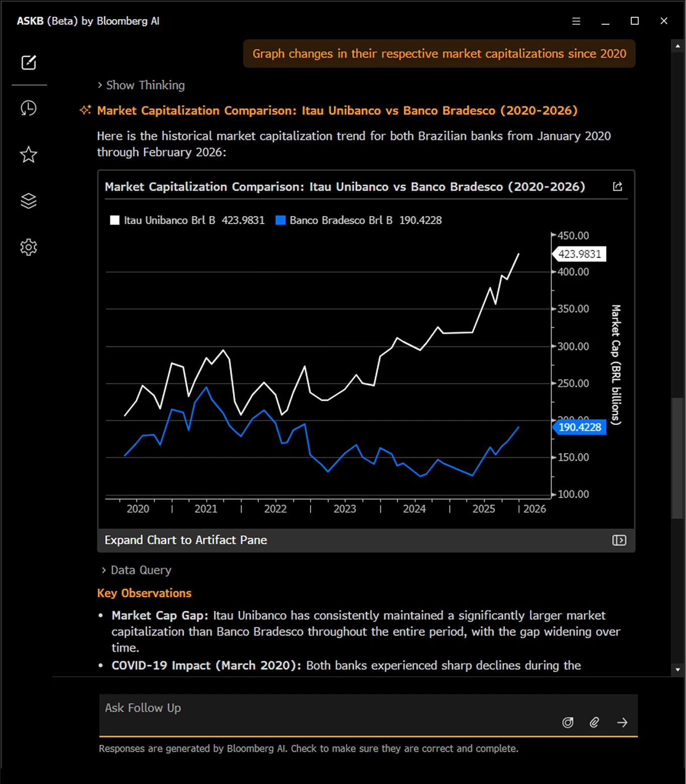The height and width of the screenshot is (784, 686).
Task: Open chat history using the clock icon
Action: click(29, 108)
